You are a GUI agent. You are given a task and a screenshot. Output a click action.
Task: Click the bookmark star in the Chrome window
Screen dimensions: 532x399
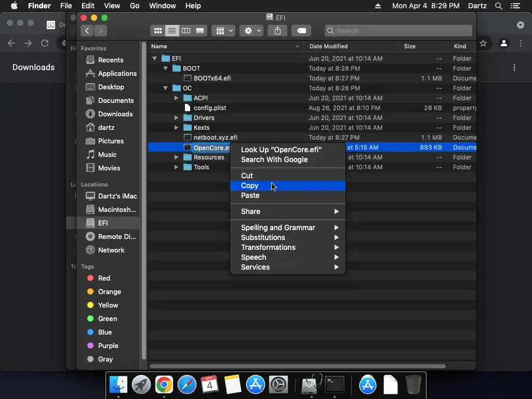coord(483,43)
